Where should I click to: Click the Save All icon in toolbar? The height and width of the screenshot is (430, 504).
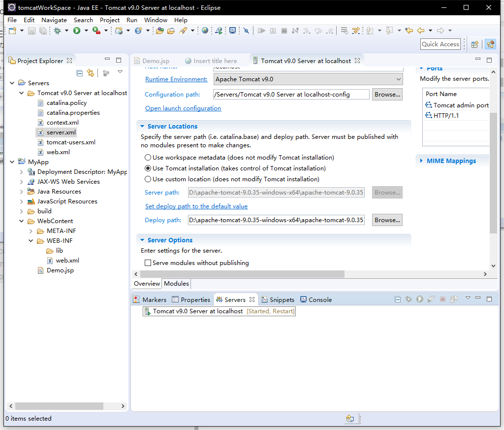pyautogui.click(x=43, y=31)
